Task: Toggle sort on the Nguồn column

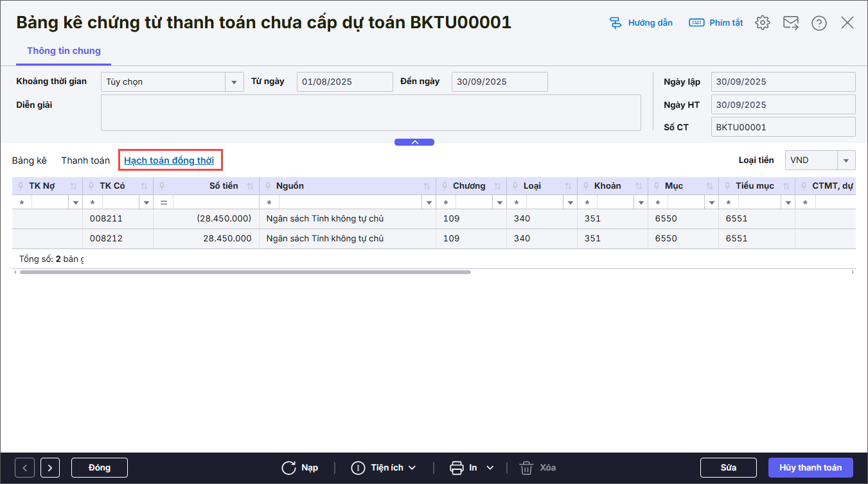Action: tap(427, 186)
